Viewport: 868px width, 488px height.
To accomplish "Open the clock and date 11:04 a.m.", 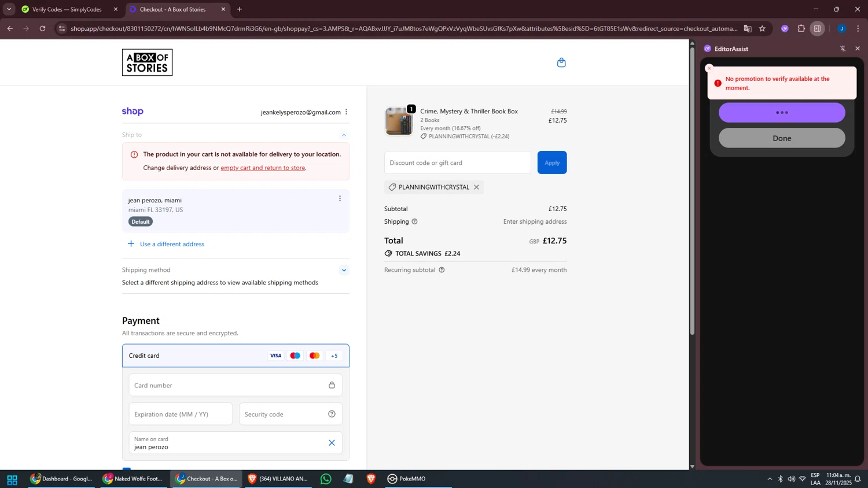I will tap(838, 479).
